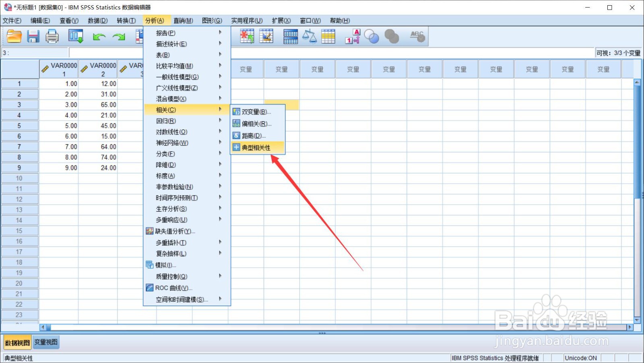Click the Open data document folder icon
644x363 pixels.
tap(14, 36)
